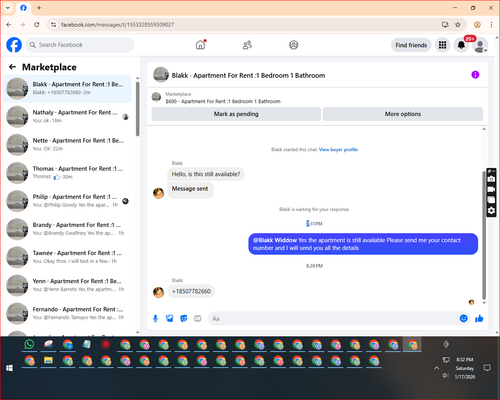Viewport: 500px width, 400px height.
Task: Open conversation info purple icon
Action: (x=475, y=75)
